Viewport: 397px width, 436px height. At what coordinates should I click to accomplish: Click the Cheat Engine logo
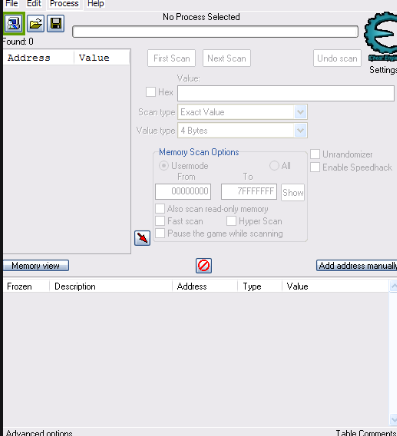coord(381,37)
